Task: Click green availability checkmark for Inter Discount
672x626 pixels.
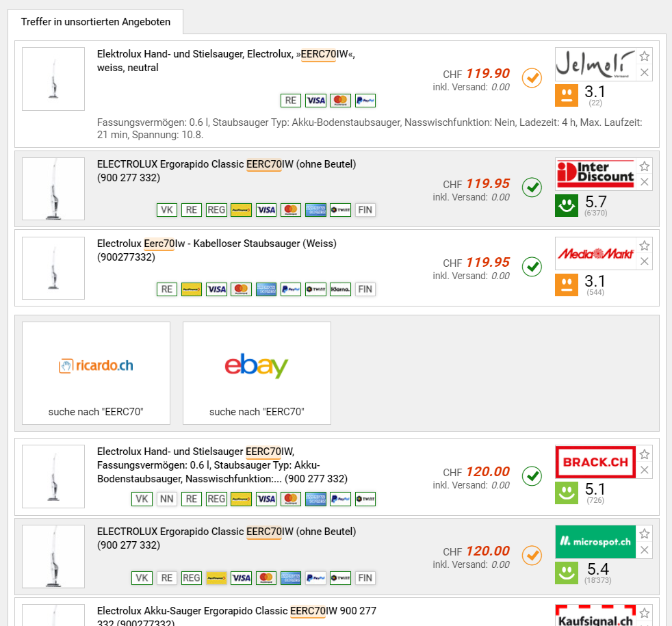Action: click(532, 187)
